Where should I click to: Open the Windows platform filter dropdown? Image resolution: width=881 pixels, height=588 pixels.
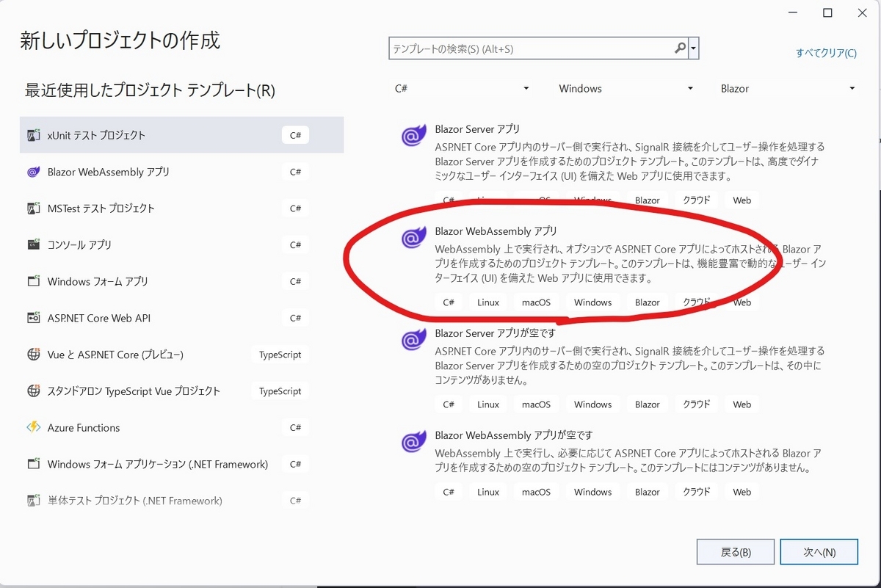point(626,88)
